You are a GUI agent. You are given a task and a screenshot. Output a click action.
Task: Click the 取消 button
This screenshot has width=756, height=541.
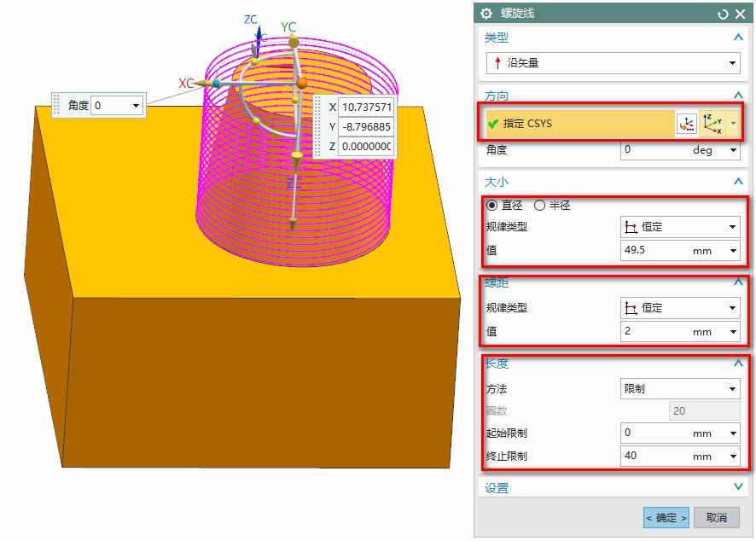coord(717,518)
